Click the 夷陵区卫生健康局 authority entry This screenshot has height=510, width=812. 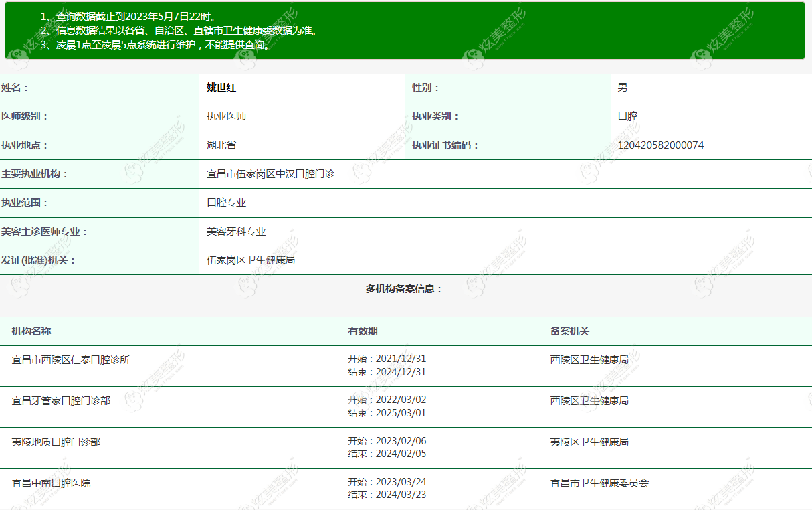coord(589,442)
